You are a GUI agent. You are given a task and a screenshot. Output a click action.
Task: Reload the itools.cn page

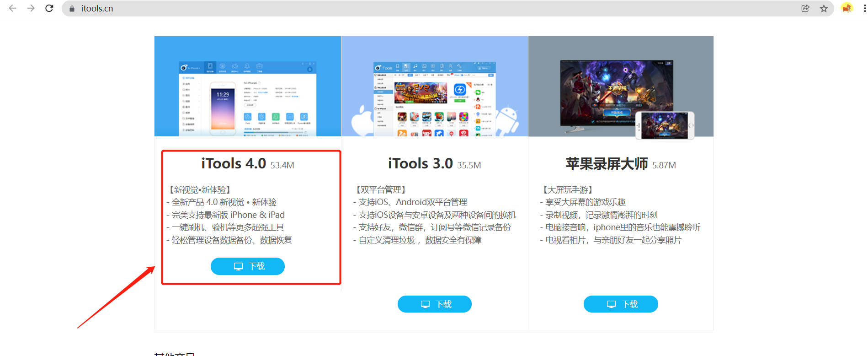click(49, 8)
